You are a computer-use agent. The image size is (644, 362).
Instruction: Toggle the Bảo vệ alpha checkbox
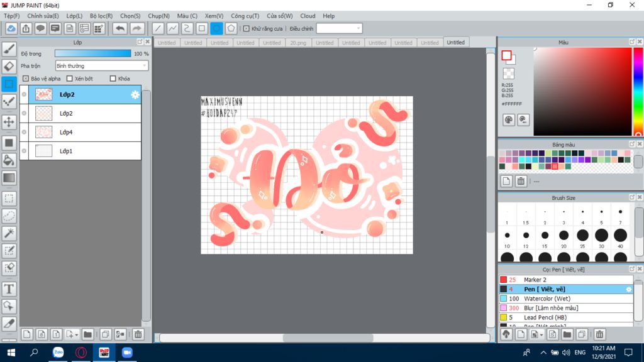[x=25, y=79]
